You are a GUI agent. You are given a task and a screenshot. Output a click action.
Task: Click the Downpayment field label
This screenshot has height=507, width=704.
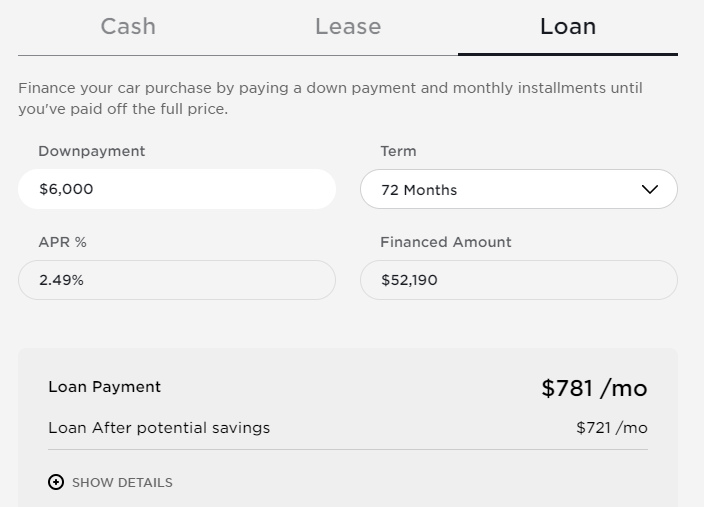click(92, 151)
